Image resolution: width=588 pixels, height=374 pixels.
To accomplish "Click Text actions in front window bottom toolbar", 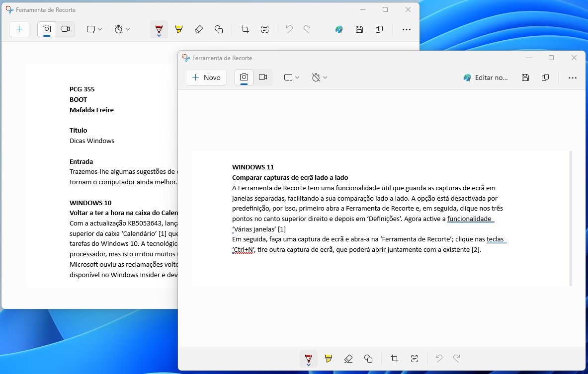I will pyautogui.click(x=415, y=359).
